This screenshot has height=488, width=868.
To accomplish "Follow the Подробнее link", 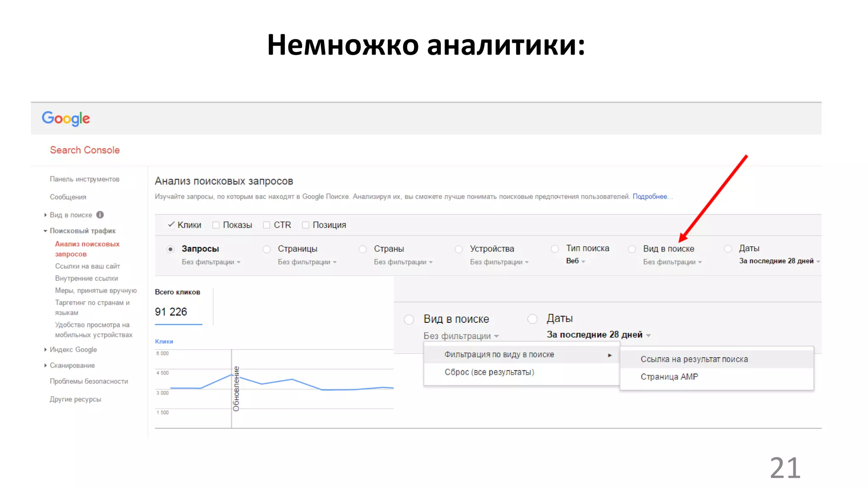I will pyautogui.click(x=650, y=197).
